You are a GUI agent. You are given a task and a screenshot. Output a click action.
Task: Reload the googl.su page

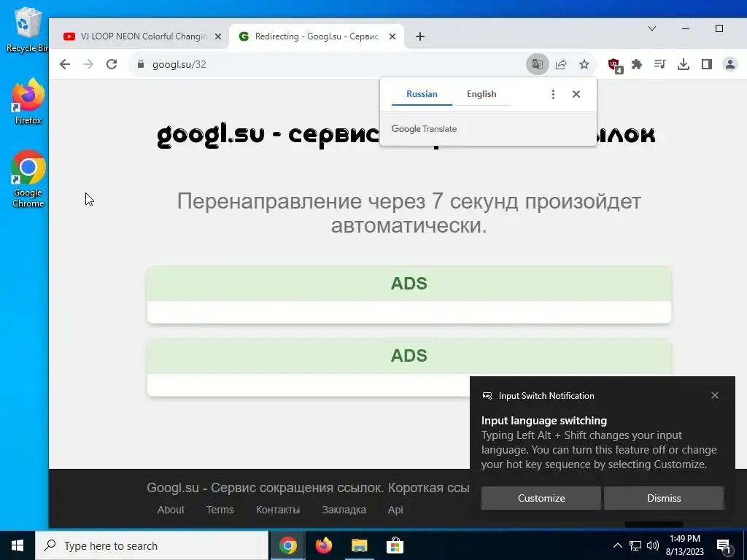[112, 64]
